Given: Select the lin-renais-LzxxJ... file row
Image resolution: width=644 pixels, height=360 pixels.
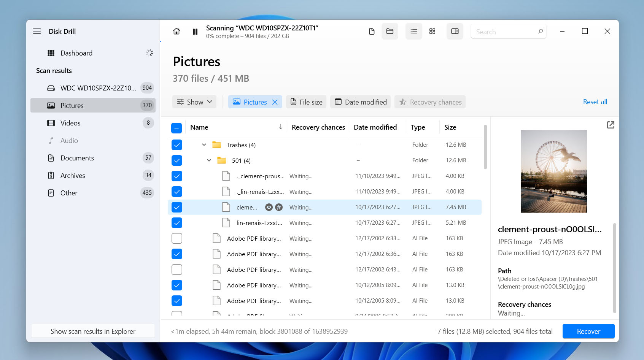Looking at the screenshot, I should [324, 223].
